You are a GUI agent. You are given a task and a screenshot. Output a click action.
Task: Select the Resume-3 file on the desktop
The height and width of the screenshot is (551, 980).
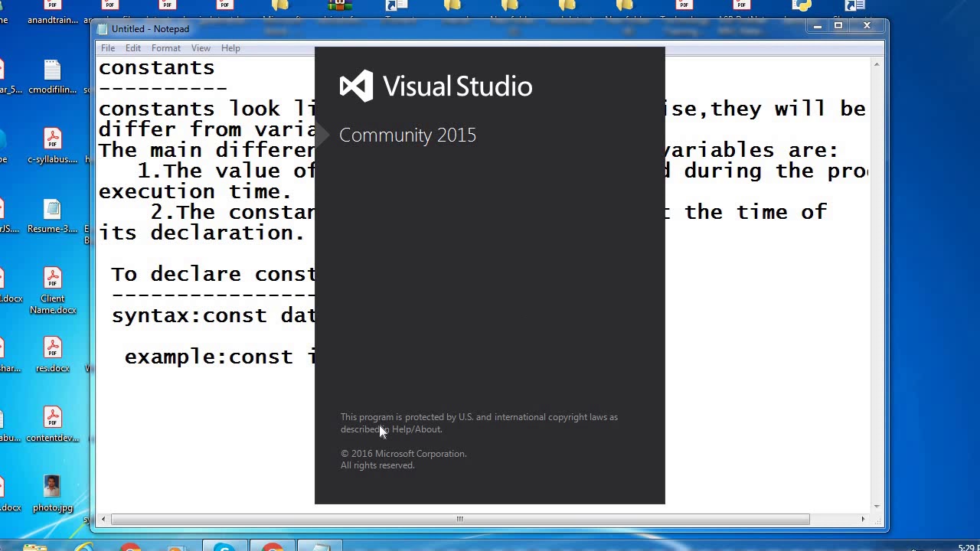click(x=53, y=217)
